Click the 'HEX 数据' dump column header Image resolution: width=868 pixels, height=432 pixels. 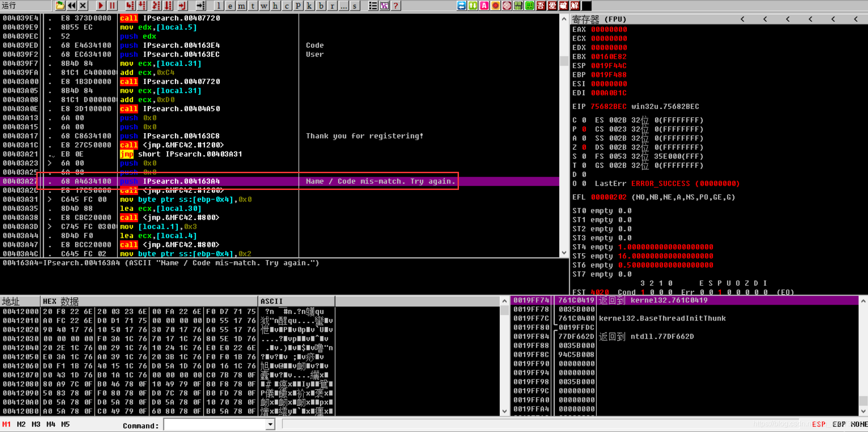coord(149,301)
